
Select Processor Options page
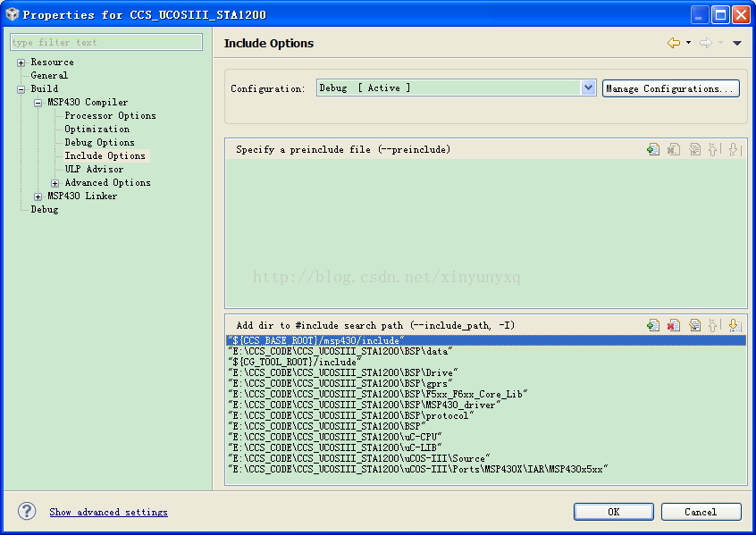pos(111,116)
